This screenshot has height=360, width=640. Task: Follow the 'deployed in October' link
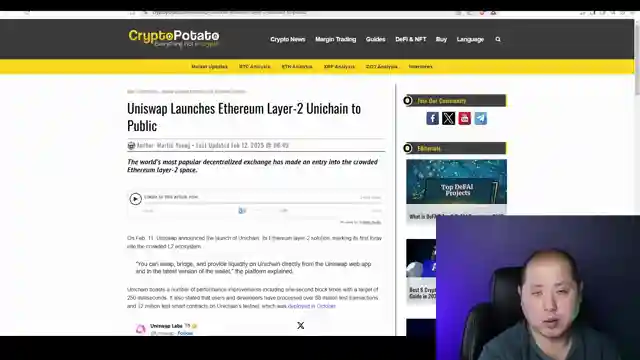pyautogui.click(x=312, y=306)
